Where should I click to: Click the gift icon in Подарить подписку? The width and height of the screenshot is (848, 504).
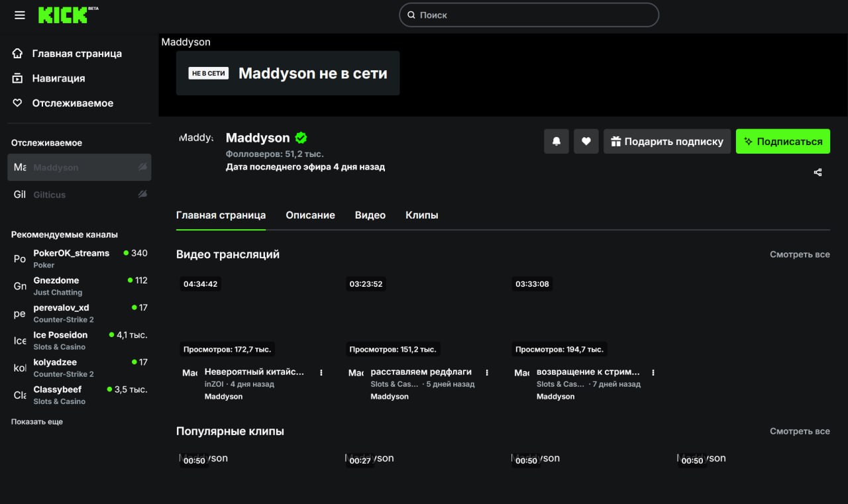tap(615, 141)
